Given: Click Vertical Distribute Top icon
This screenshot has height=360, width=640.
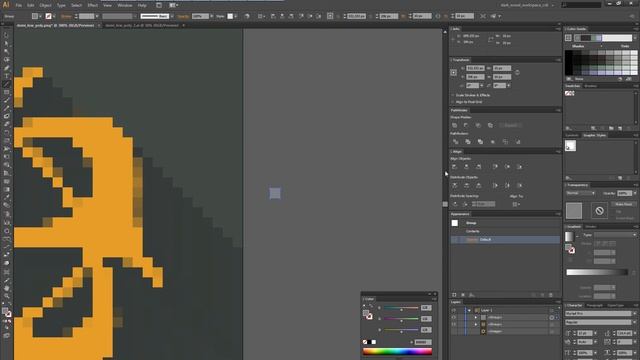Looking at the screenshot, I should pyautogui.click(x=454, y=185).
